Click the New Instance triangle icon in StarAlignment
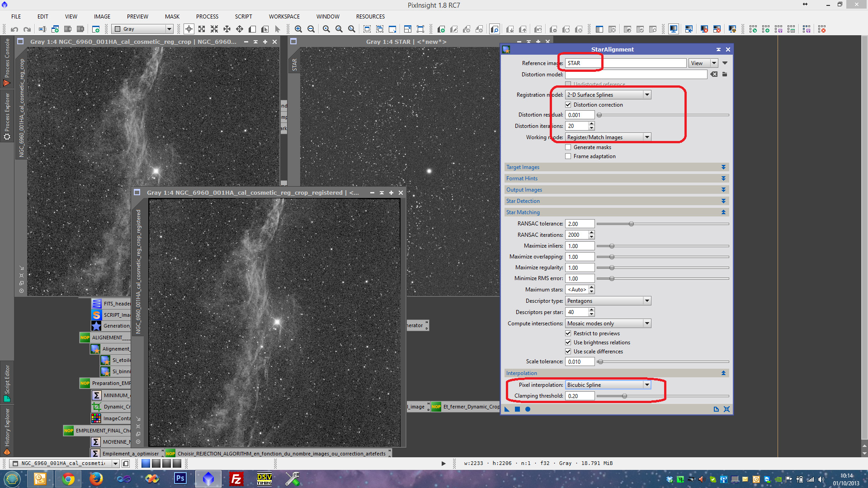The height and width of the screenshot is (488, 868). point(507,409)
